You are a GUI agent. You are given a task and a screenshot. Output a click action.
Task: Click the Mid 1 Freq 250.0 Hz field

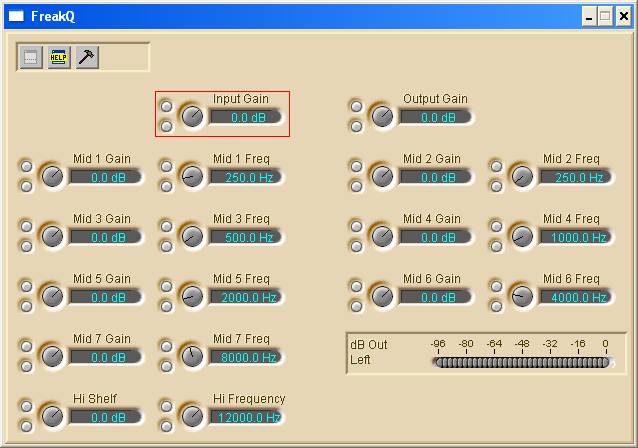[x=245, y=177]
